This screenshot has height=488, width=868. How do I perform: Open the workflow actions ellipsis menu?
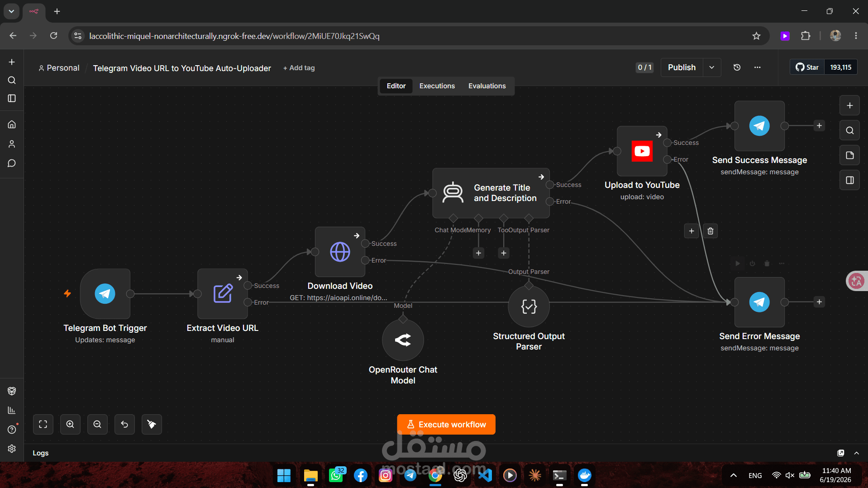(x=757, y=67)
